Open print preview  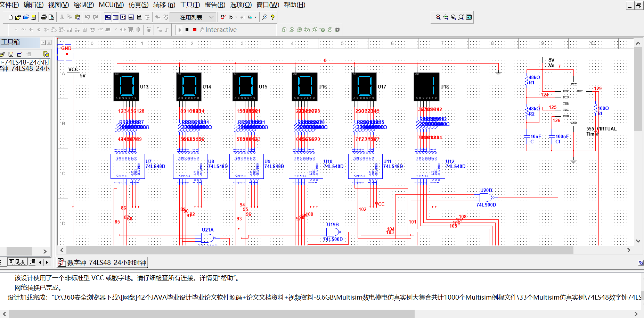point(51,17)
